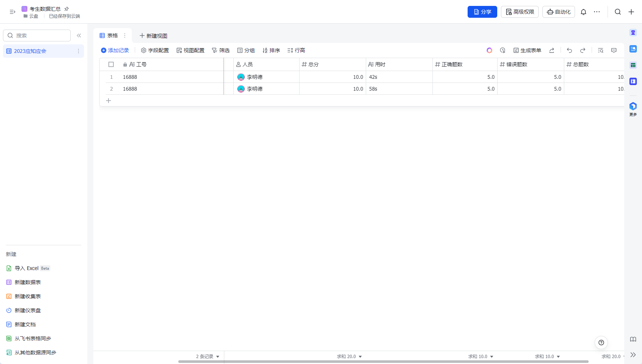642x364 pixels.
Task: Select the 58s cell in 用时 column
Action: click(399, 89)
